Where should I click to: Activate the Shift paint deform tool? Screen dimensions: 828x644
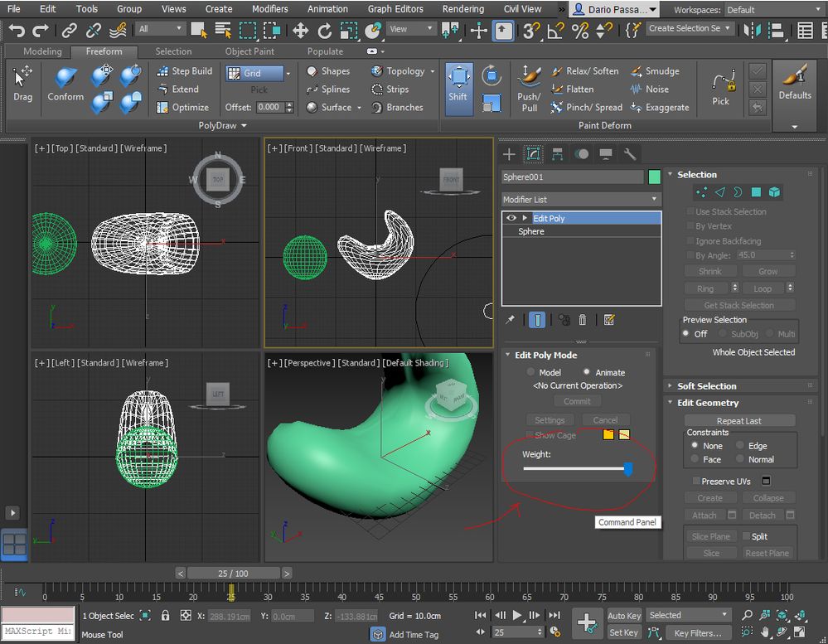point(458,89)
